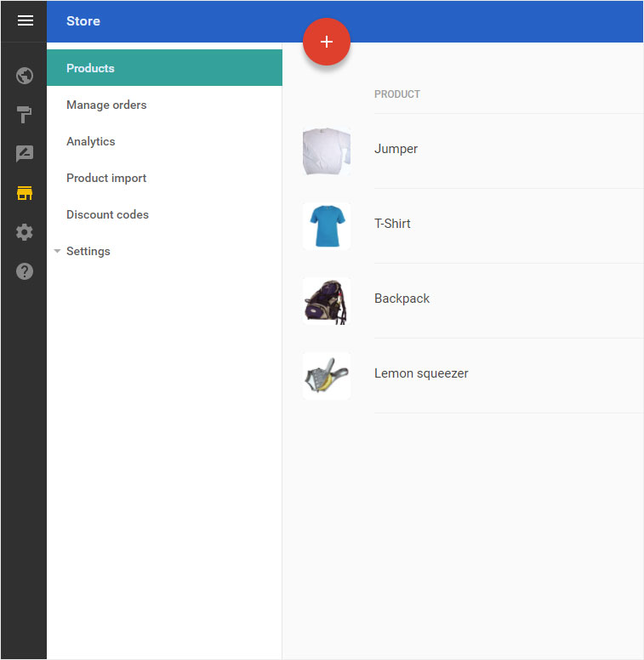Expand the Settings arrow

tap(57, 251)
